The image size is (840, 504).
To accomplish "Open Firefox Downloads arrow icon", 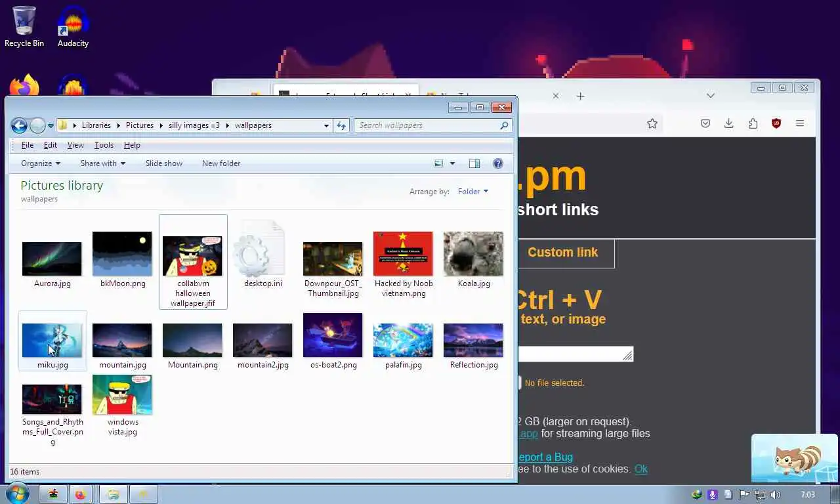I will click(x=729, y=123).
